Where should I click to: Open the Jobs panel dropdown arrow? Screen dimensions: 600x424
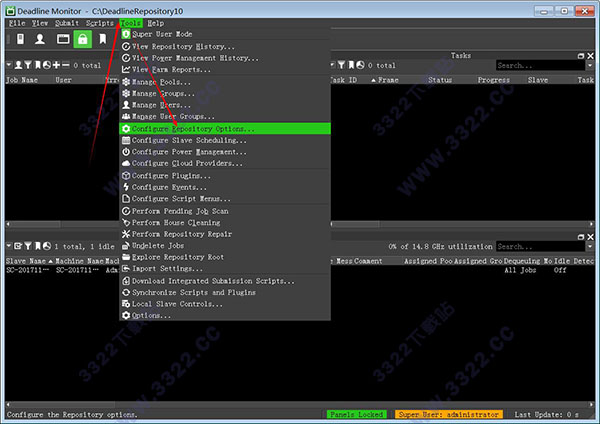click(9, 65)
